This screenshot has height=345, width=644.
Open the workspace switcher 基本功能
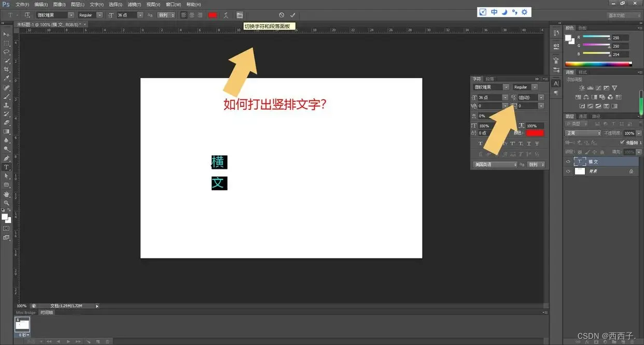tap(624, 15)
